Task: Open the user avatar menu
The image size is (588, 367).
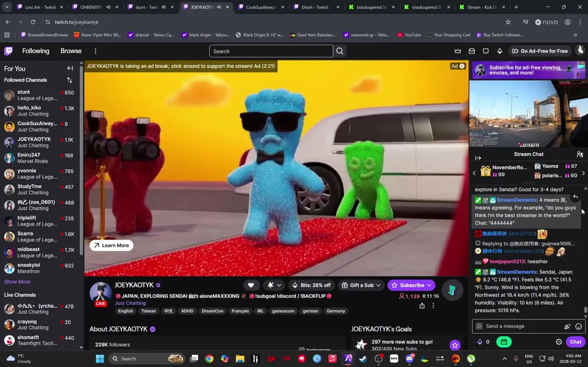Action: pos(580,50)
